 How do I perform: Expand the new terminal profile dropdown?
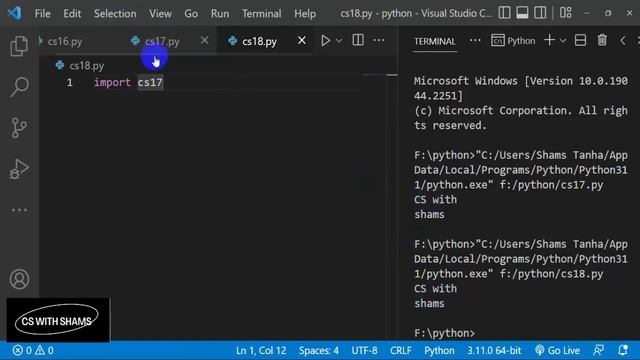click(563, 41)
